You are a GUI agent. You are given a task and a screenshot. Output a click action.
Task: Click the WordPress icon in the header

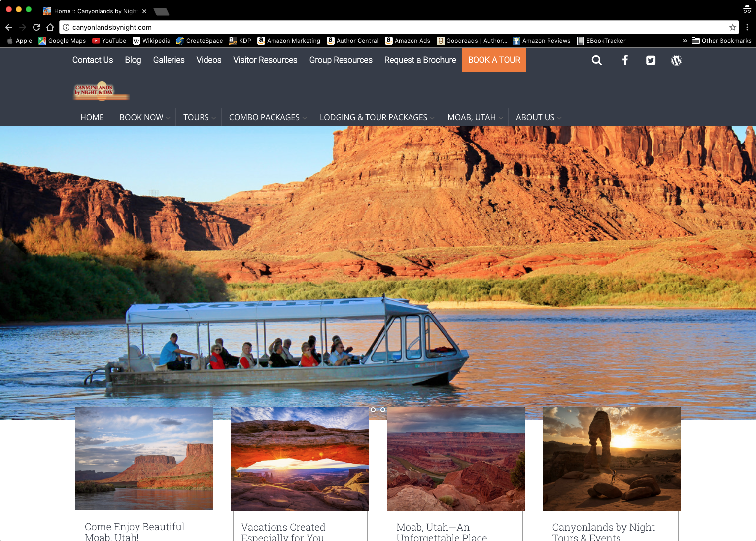pos(676,60)
